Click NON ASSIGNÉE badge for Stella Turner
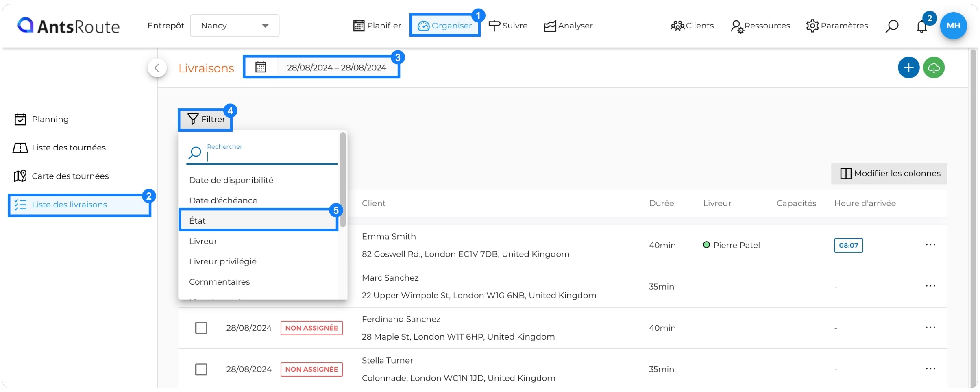Screen dimensions: 980x392 click(311, 369)
